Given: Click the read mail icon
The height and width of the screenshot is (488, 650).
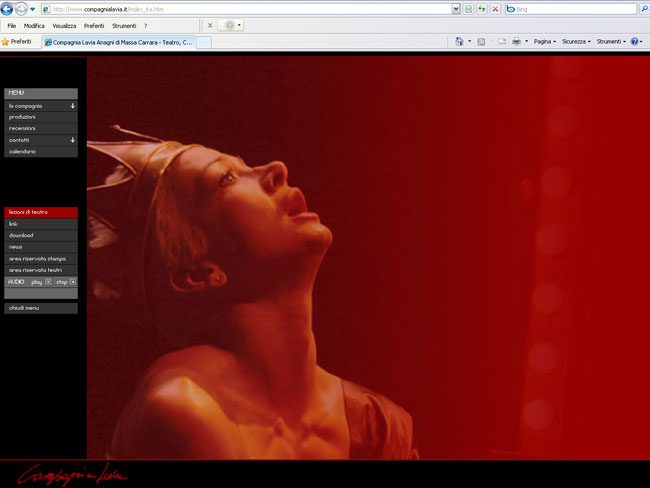Looking at the screenshot, I should pos(502,41).
